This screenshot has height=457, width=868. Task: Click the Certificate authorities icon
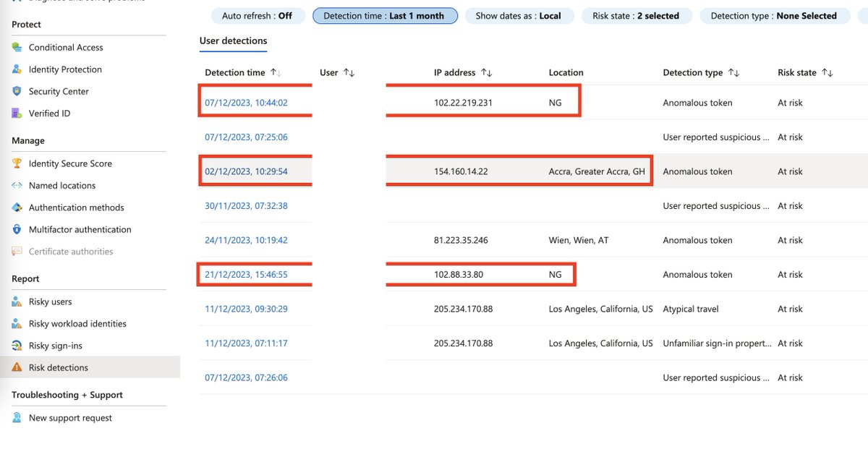point(17,252)
